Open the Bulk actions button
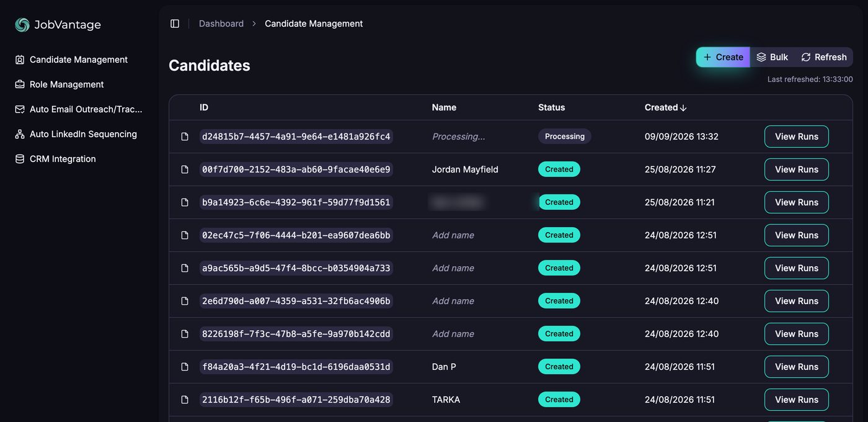868x422 pixels. point(773,57)
